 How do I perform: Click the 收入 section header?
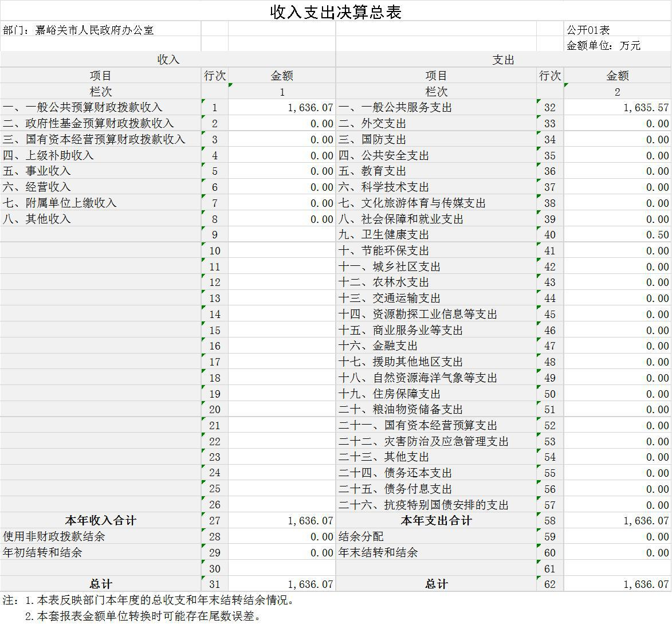click(x=168, y=60)
